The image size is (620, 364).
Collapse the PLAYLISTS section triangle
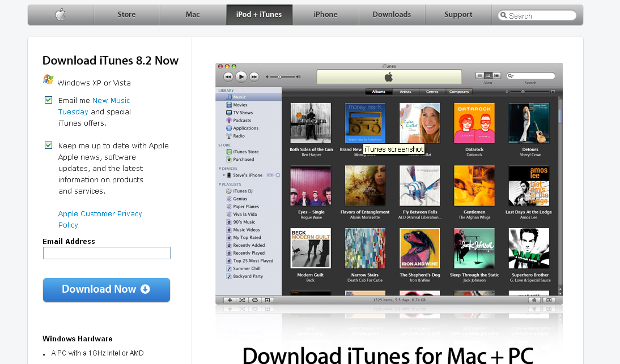[220, 185]
